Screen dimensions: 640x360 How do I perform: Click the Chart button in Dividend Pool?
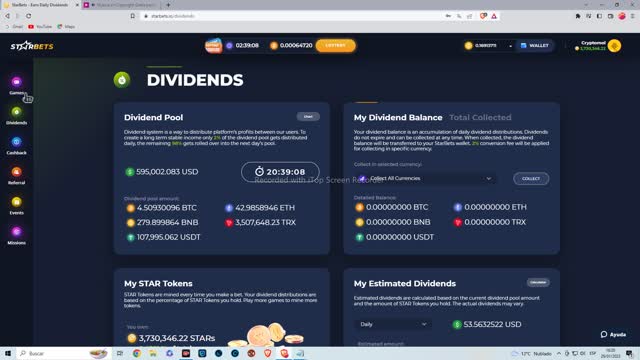point(308,117)
